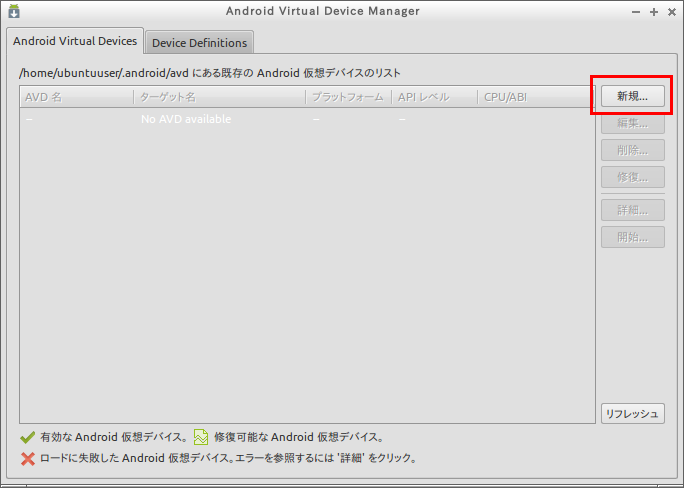Click the 修復... (Repair) button
684x488 pixels.
(633, 177)
